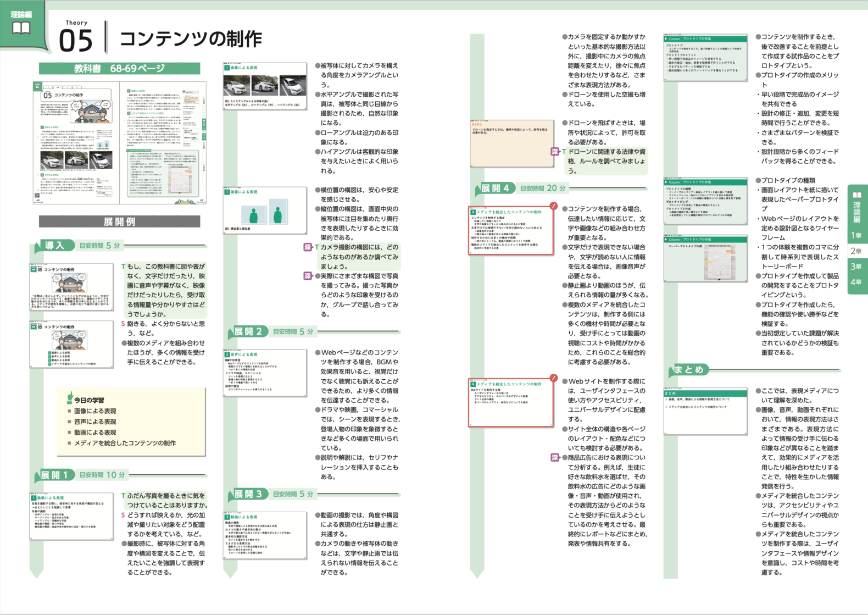Screen dimensions: 868x615
Task: Click the open book icon beside Theory 05
Action: click(21, 28)
